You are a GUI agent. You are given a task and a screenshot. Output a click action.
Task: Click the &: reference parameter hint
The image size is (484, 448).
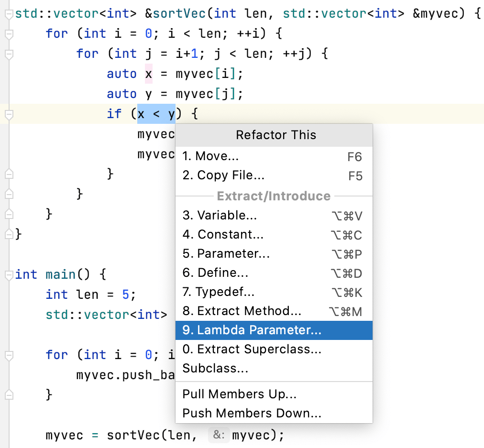(x=219, y=435)
